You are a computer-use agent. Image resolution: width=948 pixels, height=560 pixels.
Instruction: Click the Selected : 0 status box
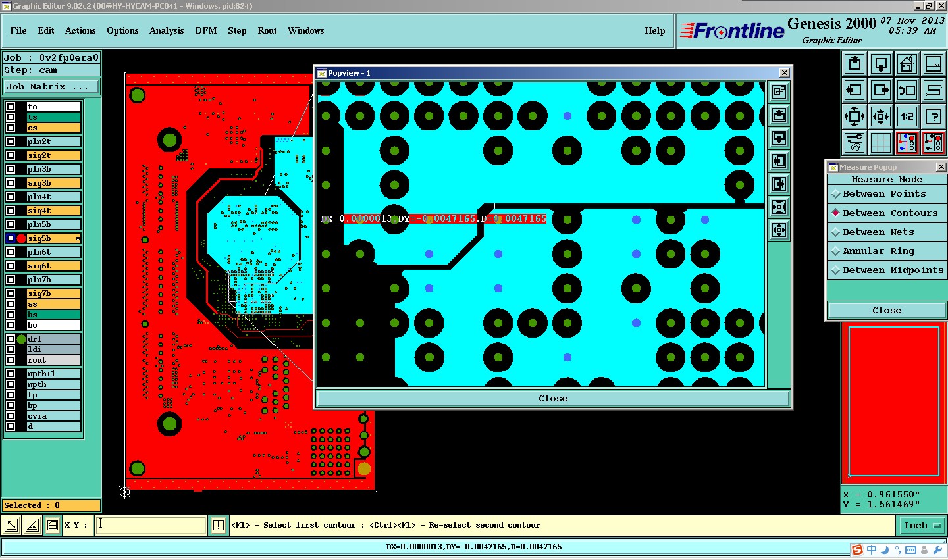click(x=51, y=505)
